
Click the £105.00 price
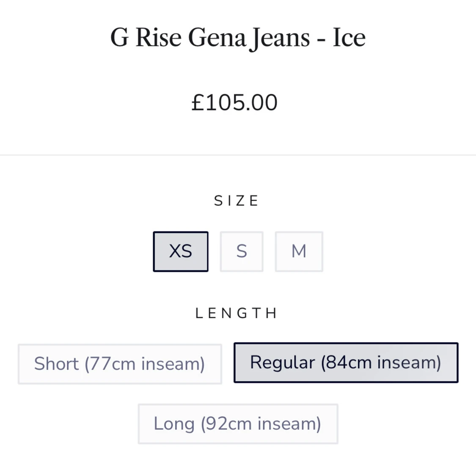[234, 102]
